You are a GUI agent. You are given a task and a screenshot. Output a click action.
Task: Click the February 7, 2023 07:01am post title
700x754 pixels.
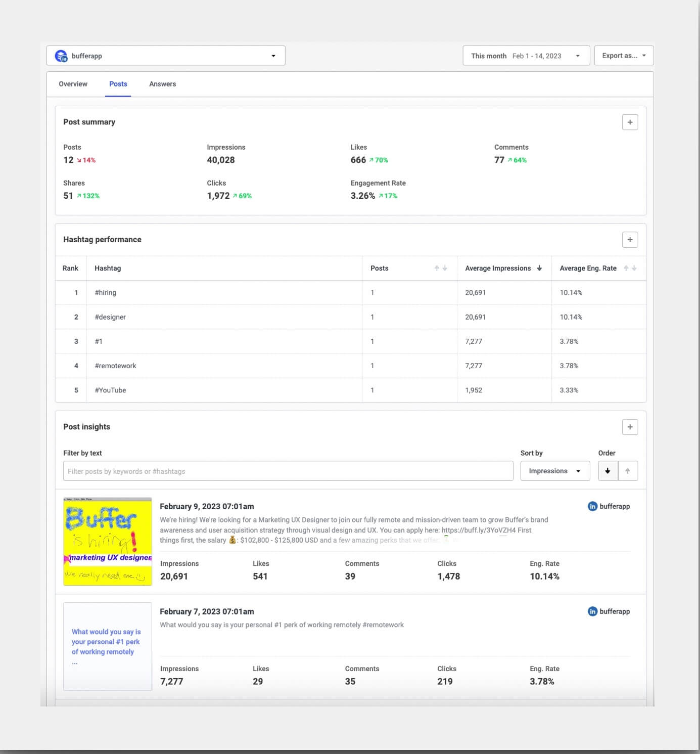[x=207, y=611]
